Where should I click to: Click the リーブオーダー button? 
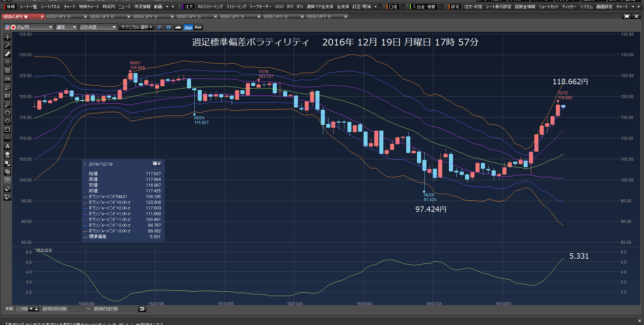260,7
